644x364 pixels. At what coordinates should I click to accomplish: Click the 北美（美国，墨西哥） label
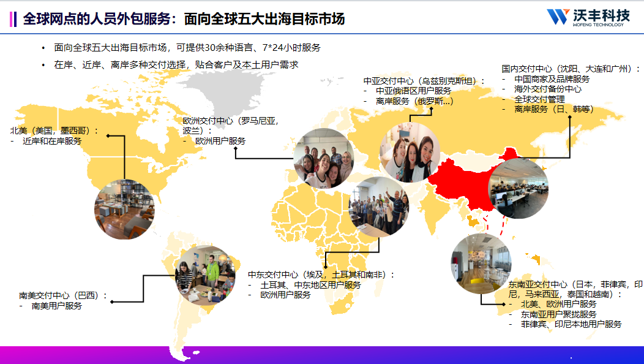54,130
